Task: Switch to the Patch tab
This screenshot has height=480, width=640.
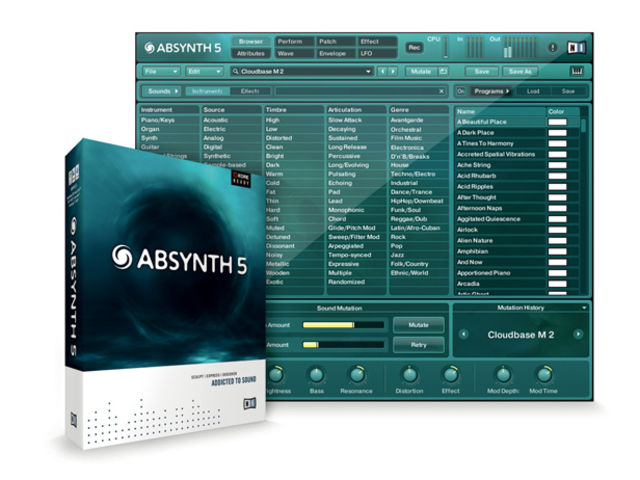Action: coord(336,42)
